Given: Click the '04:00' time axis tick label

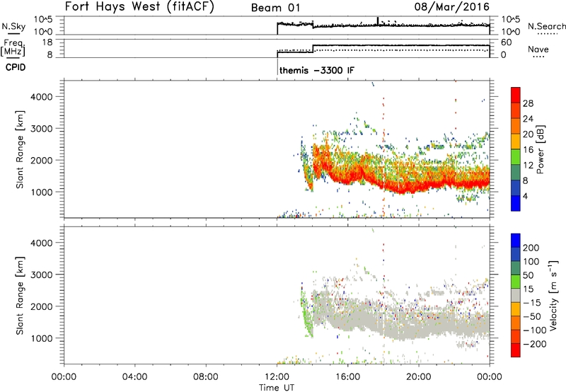Looking at the screenshot, I should tap(134, 377).
